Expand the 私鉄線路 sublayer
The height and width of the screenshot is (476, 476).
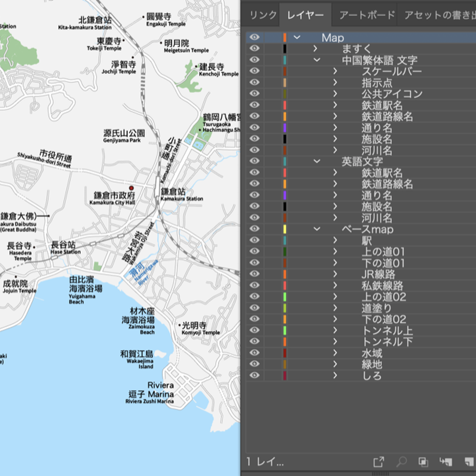[335, 285]
